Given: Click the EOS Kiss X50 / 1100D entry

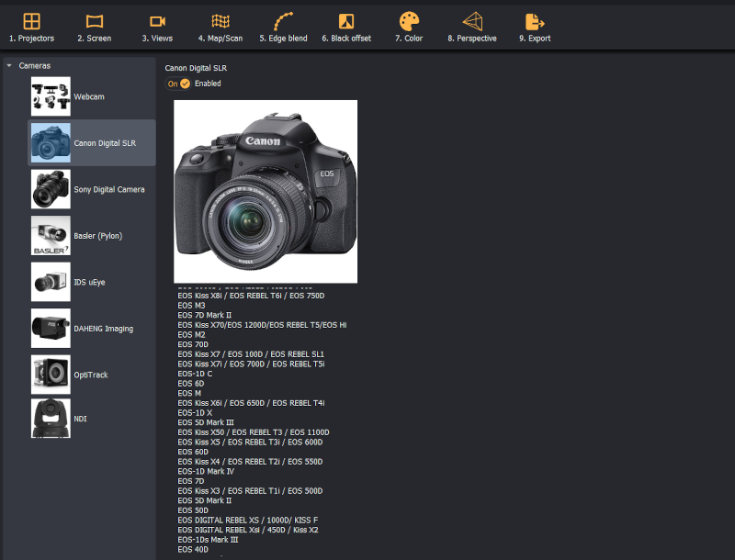Looking at the screenshot, I should pos(254,432).
